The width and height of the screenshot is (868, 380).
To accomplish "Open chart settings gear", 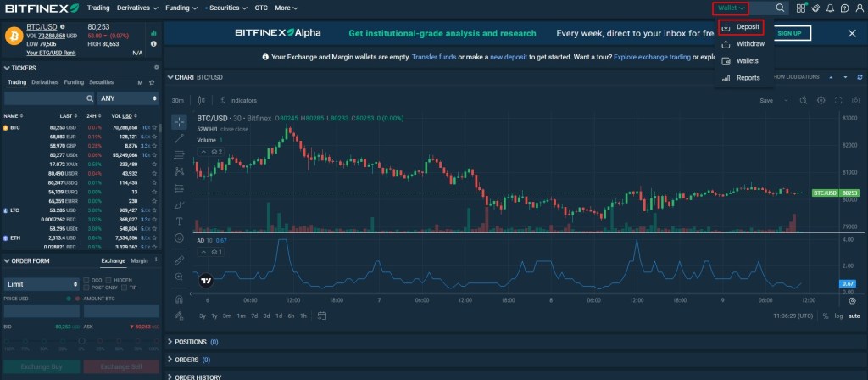I will click(821, 100).
